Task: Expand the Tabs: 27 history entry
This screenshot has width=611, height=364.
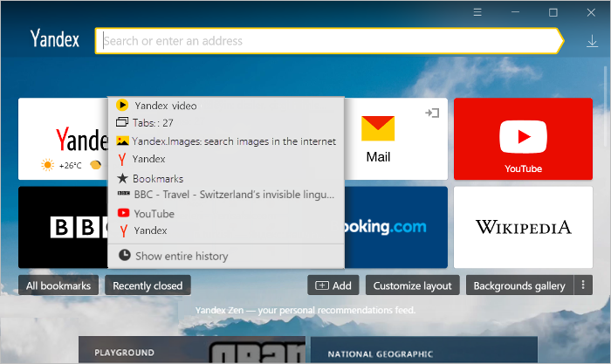Action: pyautogui.click(x=226, y=123)
